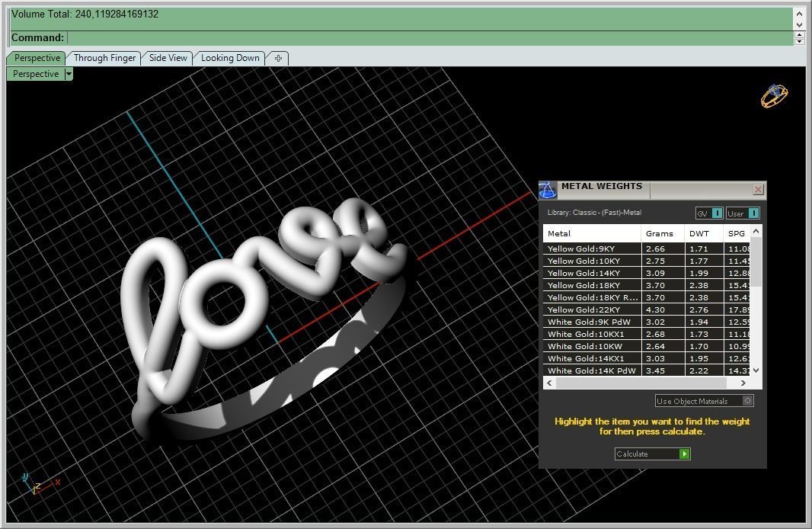812x529 pixels.
Task: Select the Yellow Gold:18KY row
Action: pyautogui.click(x=646, y=285)
